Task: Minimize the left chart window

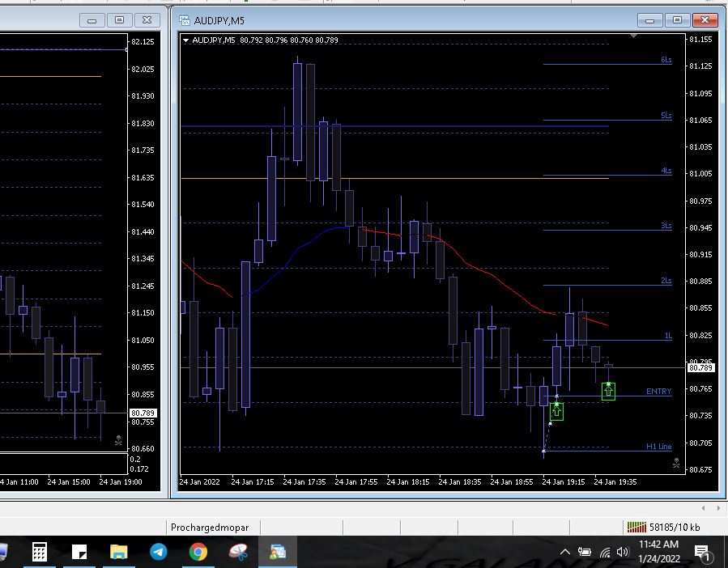Action: [x=92, y=20]
